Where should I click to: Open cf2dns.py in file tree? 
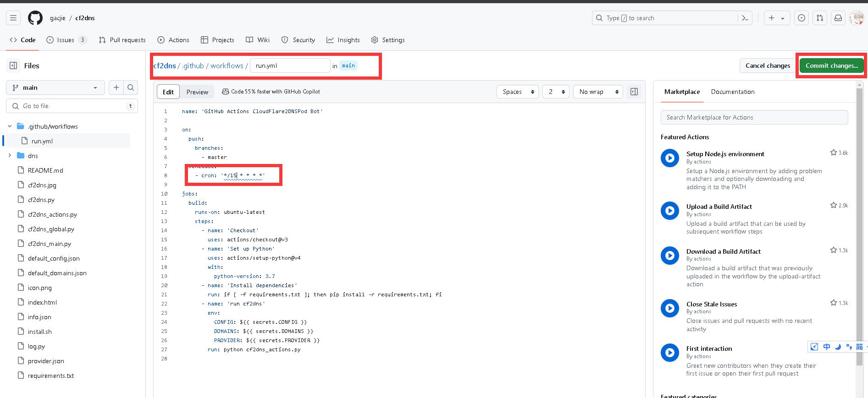coord(41,200)
